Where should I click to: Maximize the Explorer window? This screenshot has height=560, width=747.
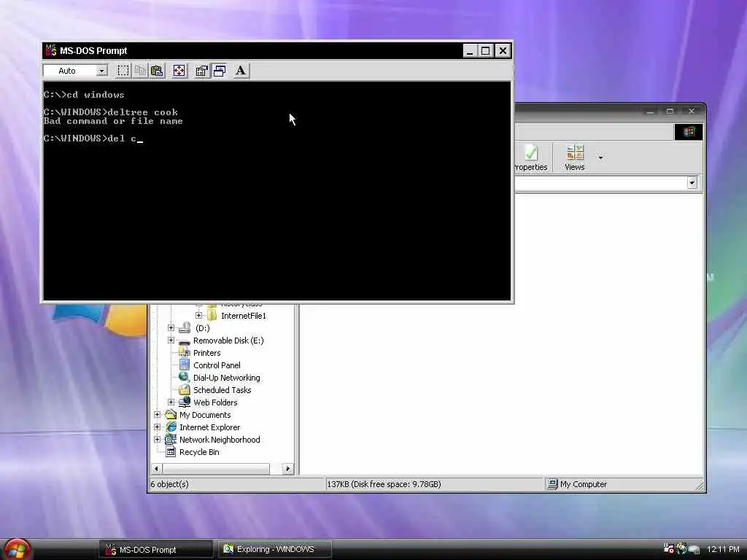click(x=670, y=112)
